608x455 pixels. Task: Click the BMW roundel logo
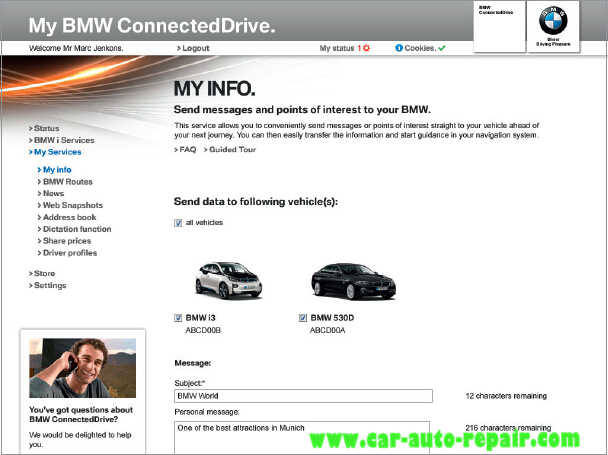pyautogui.click(x=553, y=20)
